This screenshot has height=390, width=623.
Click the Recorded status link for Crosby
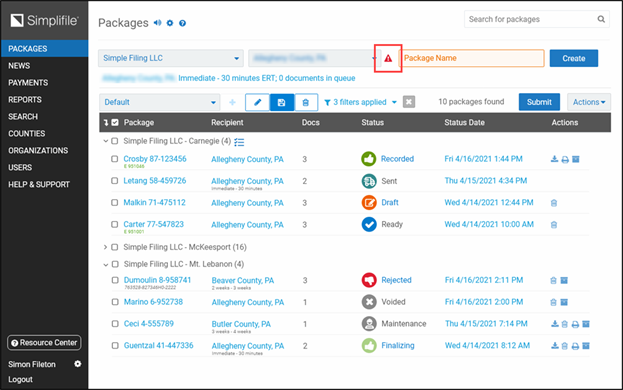397,159
